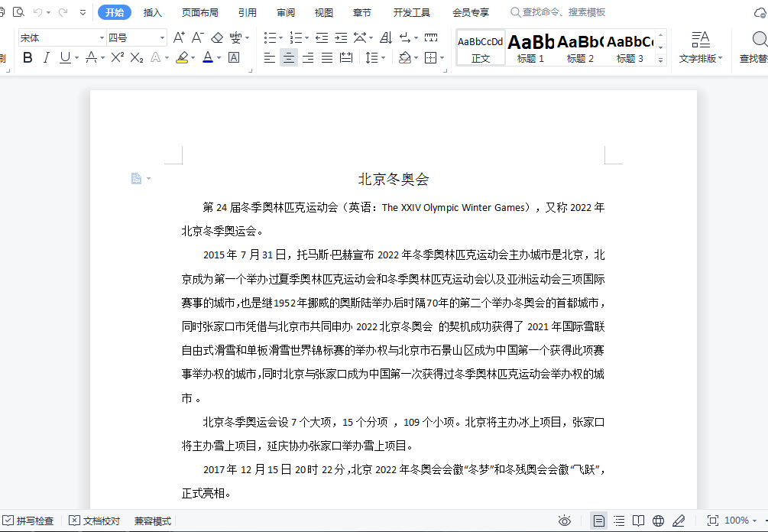Expand the line spacing dropdown arrow

(x=383, y=58)
